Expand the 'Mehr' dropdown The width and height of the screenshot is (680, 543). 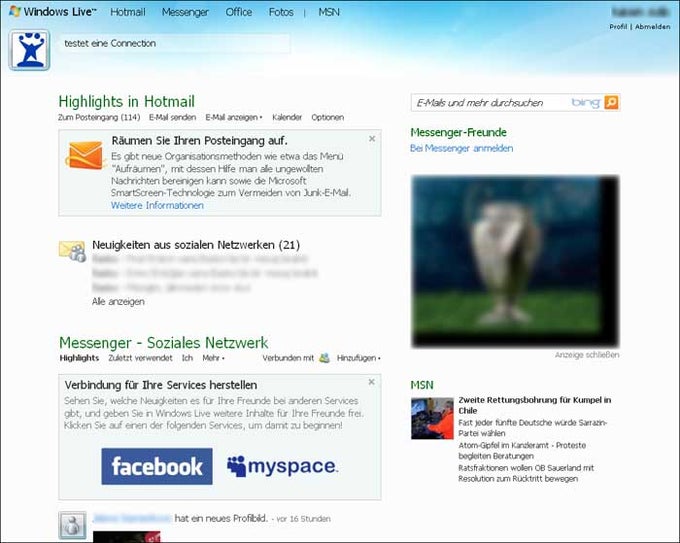tap(213, 358)
